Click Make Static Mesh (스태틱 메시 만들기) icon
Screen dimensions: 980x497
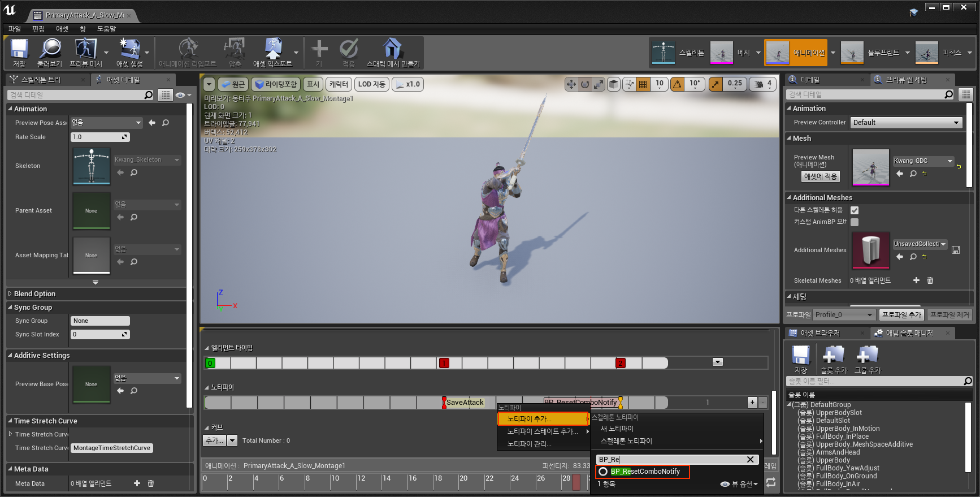coord(393,53)
